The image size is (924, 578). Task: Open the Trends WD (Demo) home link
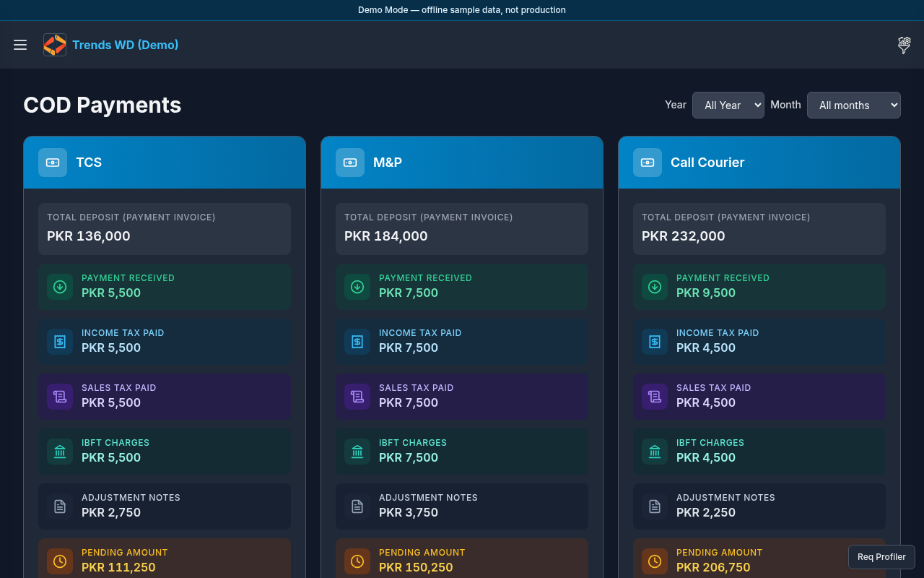click(x=126, y=45)
